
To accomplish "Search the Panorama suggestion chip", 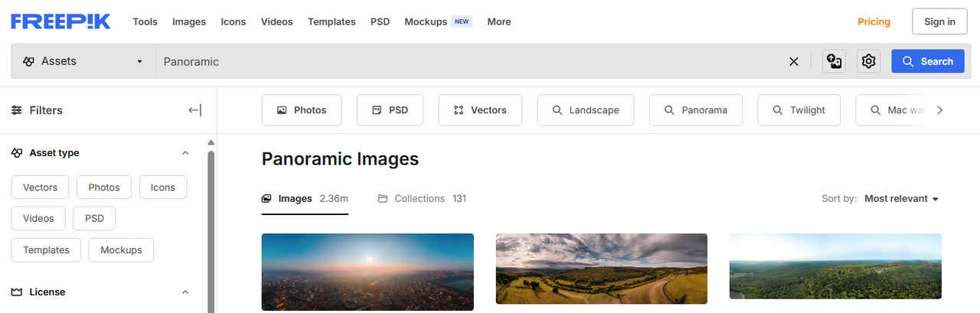I will tap(696, 110).
